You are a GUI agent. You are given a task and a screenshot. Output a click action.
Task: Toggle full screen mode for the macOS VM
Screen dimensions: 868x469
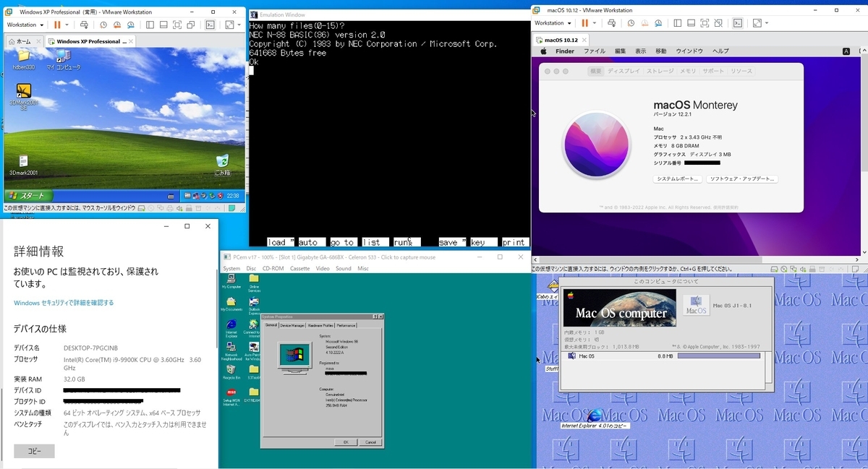(705, 22)
